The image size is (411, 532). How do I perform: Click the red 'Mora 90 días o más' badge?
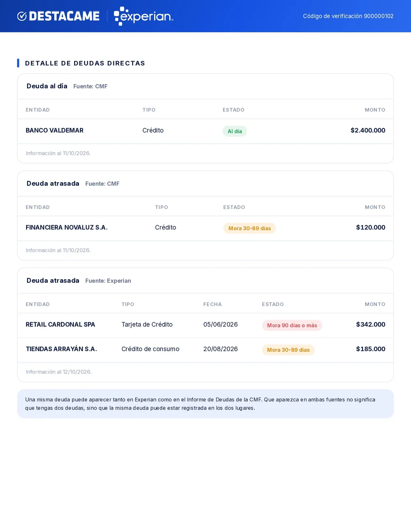(x=292, y=325)
